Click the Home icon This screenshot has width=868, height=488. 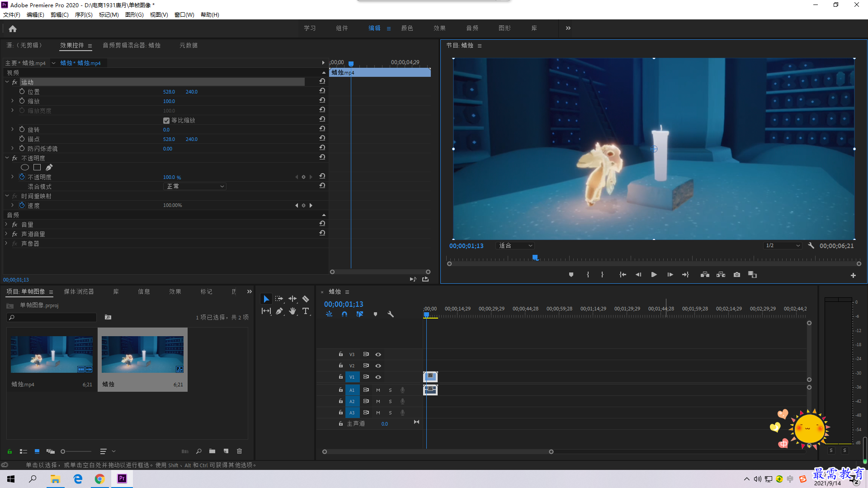[13, 28]
